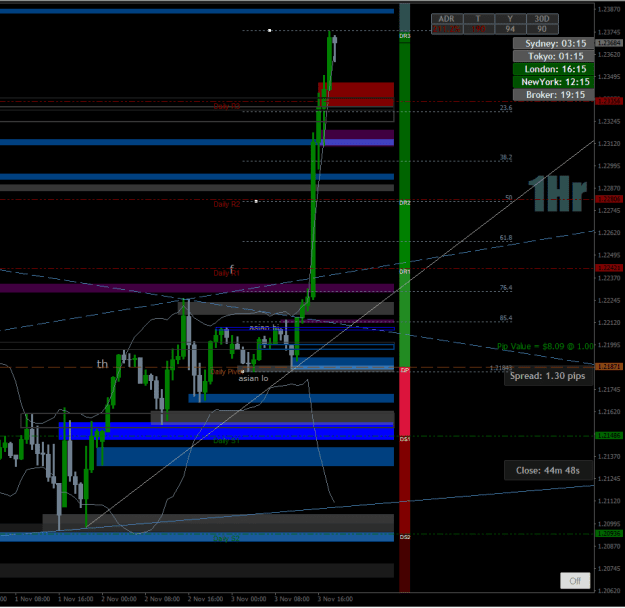Select the Daily R3 line label
This screenshot has width=625, height=608.
tap(226, 106)
